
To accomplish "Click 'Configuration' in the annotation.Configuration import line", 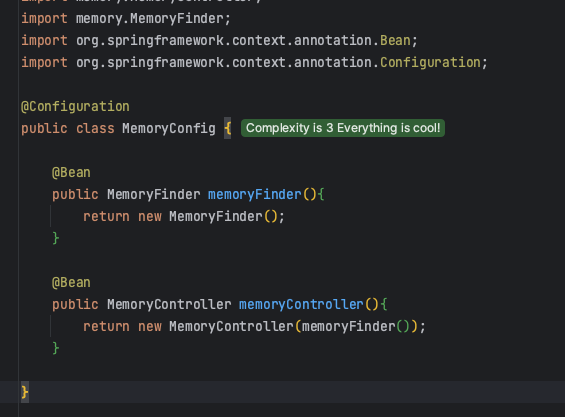I will 430,63.
